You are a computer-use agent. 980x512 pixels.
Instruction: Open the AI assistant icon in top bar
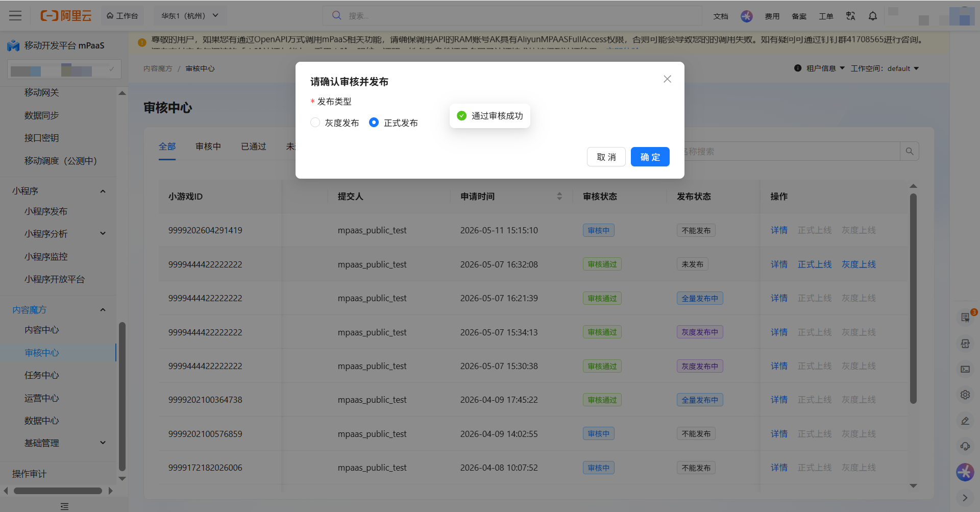click(x=747, y=16)
